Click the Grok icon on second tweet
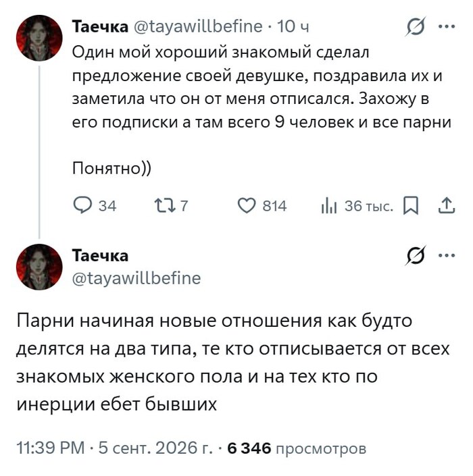This screenshot has height=476, width=473. (x=416, y=255)
